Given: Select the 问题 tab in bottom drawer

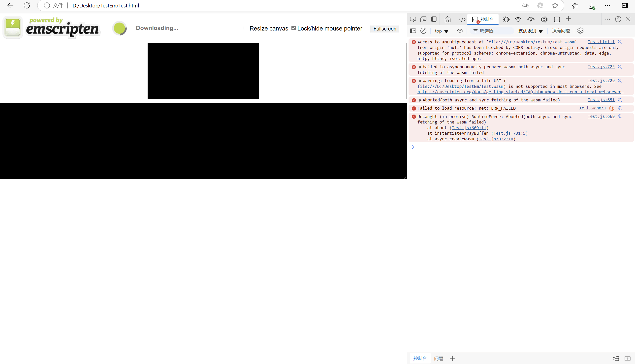Looking at the screenshot, I should (x=438, y=358).
